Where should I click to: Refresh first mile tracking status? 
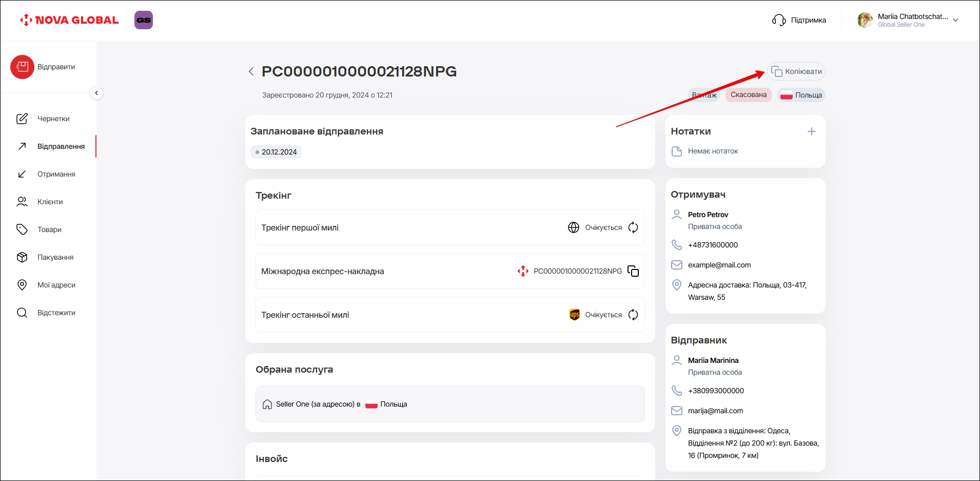pos(633,227)
